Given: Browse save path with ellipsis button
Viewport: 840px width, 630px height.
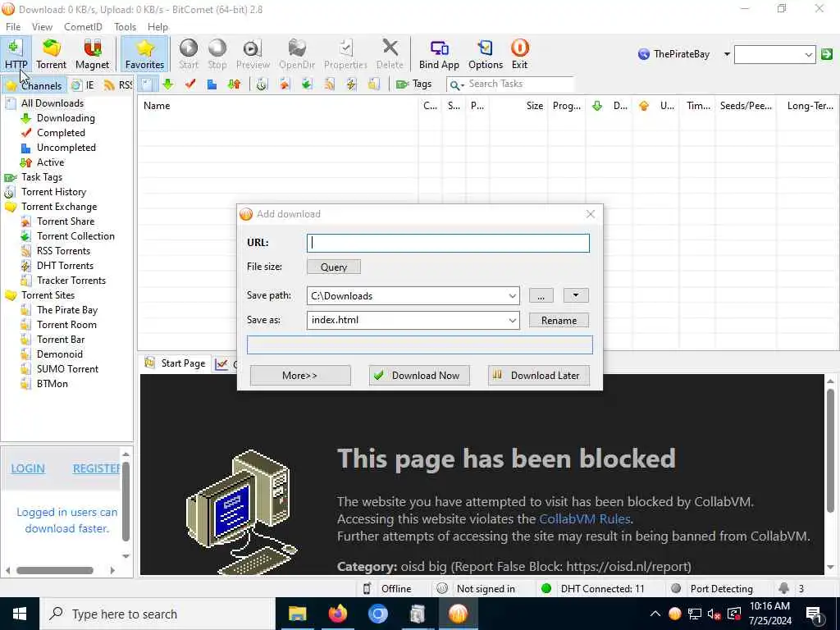Looking at the screenshot, I should (541, 295).
